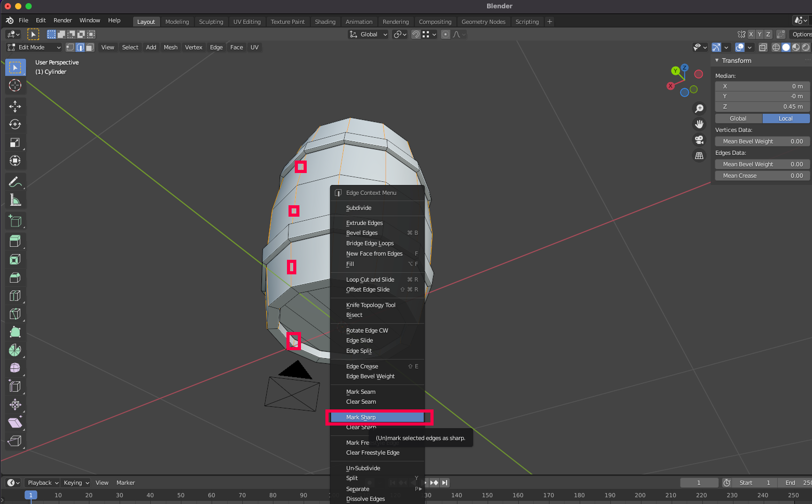812x504 pixels.
Task: Choose Bevel Edges in context menu
Action: pos(377,233)
